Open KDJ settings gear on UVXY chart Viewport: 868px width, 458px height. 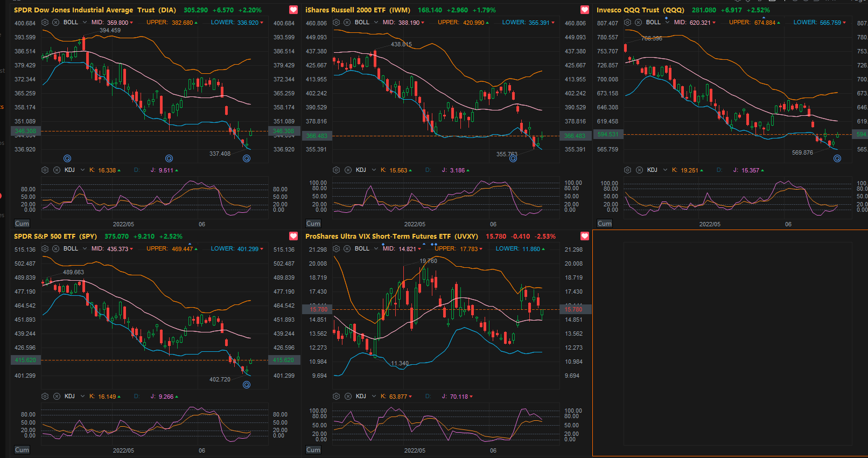pos(337,397)
